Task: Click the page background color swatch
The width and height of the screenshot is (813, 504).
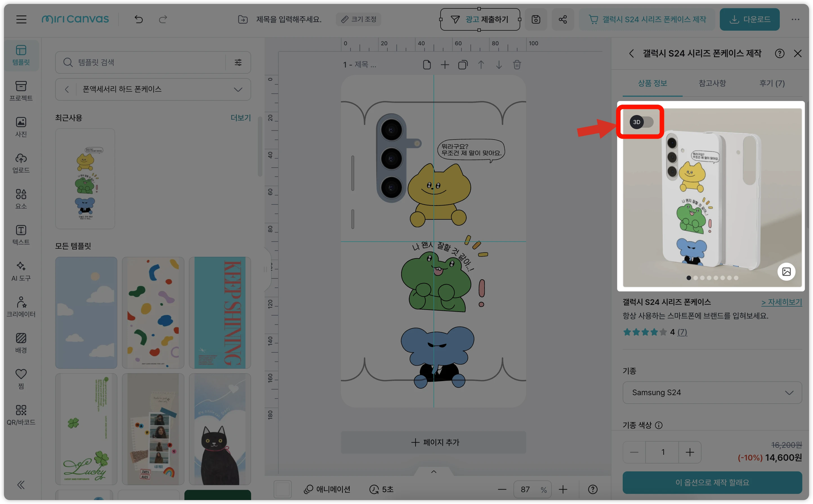Action: pos(282,489)
